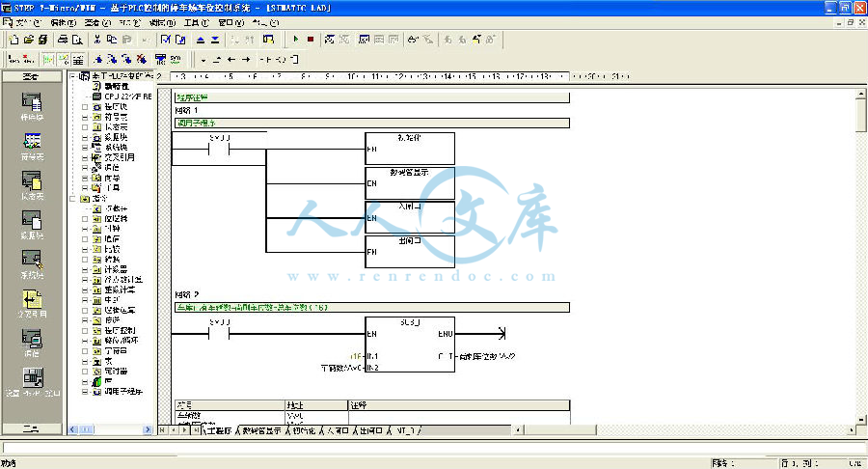Open 数据块 in the navigation bar
The height and width of the screenshot is (469, 868).
32,226
